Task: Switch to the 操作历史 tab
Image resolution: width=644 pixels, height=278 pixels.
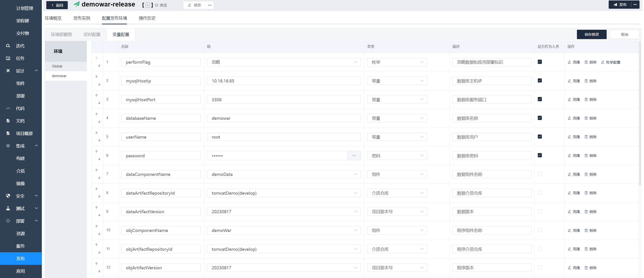Action: click(x=147, y=18)
